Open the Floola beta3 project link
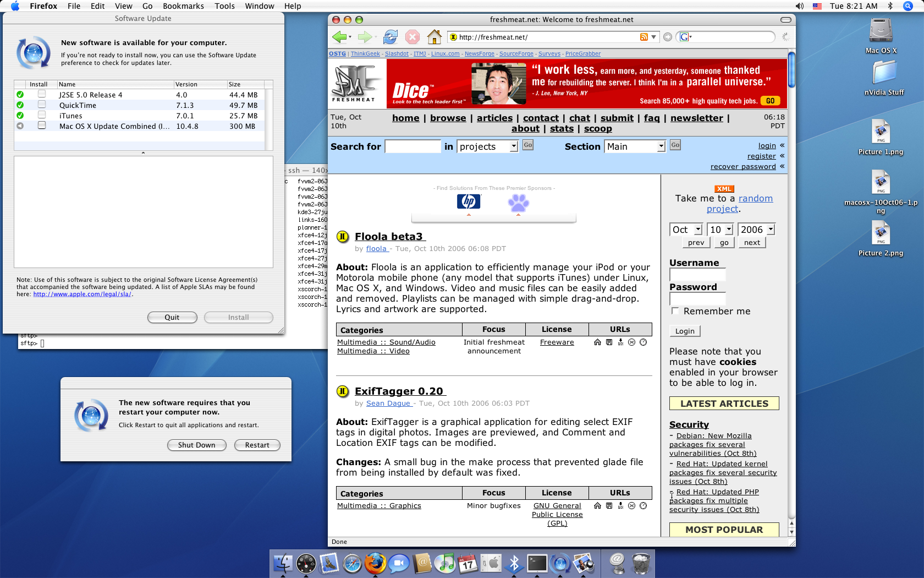924x578 pixels. coord(389,237)
